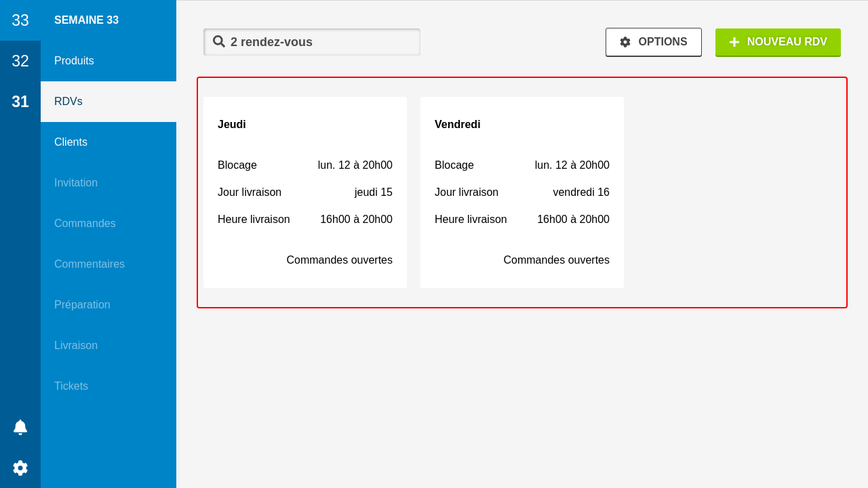Open the Tickets section

click(108, 386)
